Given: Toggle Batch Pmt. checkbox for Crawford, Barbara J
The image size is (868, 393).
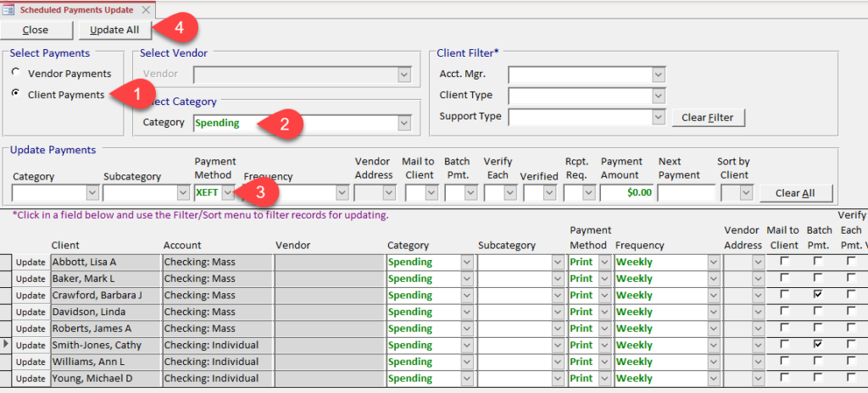Looking at the screenshot, I should click(x=818, y=295).
